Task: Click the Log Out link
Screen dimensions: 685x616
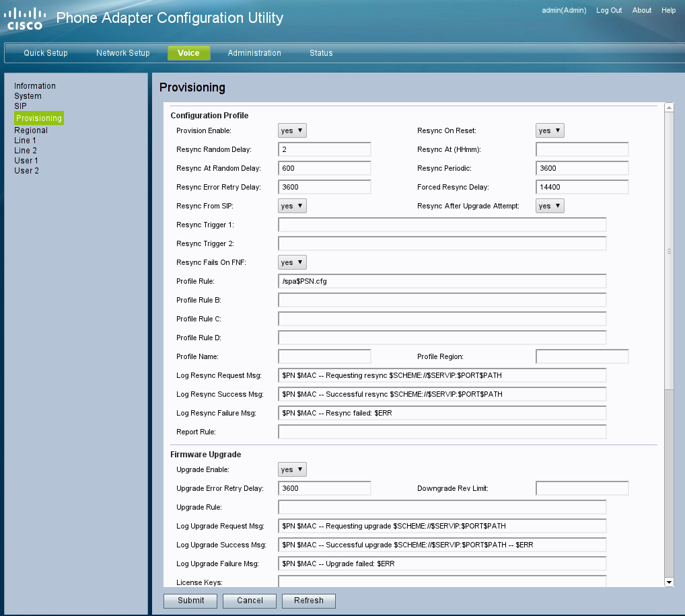Action: coord(609,11)
